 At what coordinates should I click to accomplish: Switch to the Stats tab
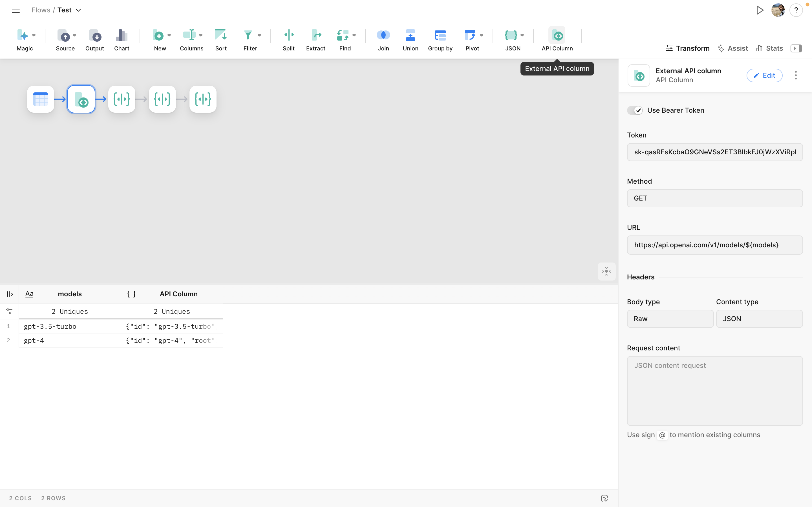coord(770,48)
